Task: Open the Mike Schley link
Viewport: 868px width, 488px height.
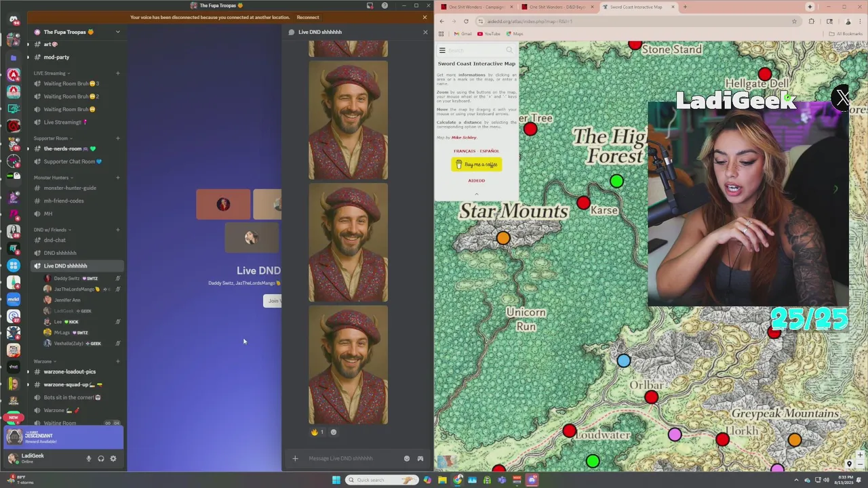Action: click(x=464, y=138)
